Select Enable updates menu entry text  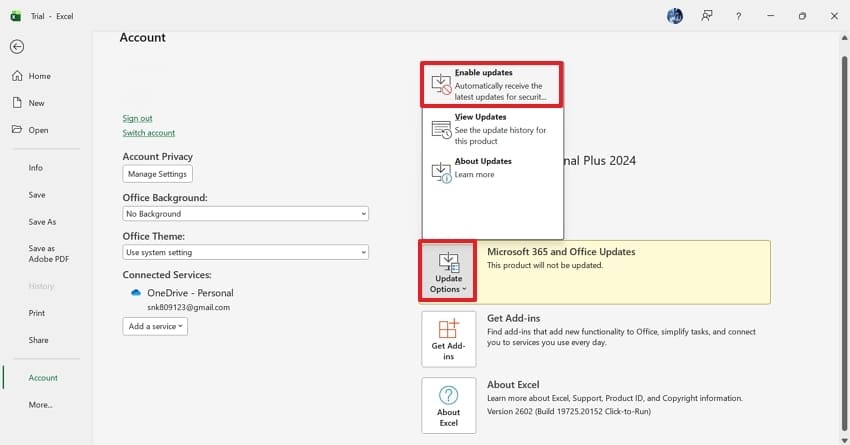point(484,73)
